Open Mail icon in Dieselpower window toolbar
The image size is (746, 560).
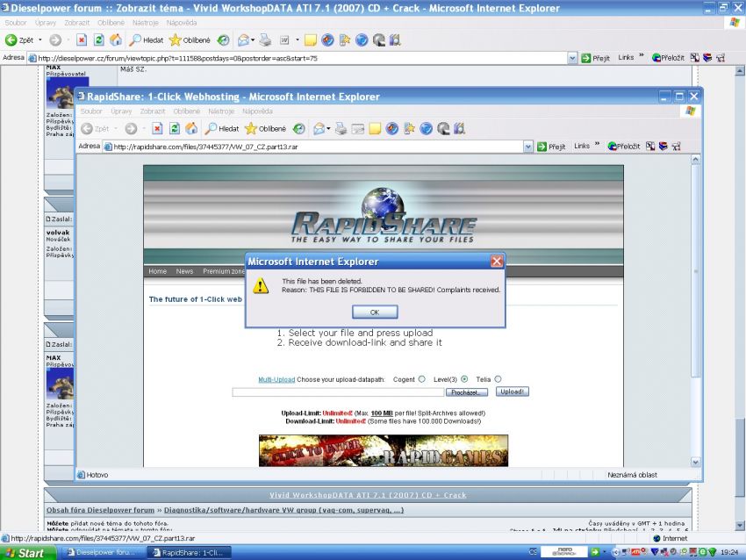[x=243, y=40]
